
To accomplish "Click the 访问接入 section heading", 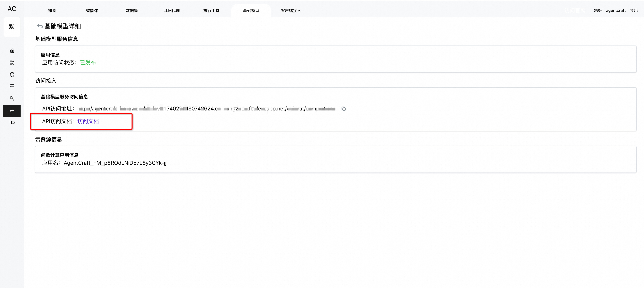I will pos(46,81).
